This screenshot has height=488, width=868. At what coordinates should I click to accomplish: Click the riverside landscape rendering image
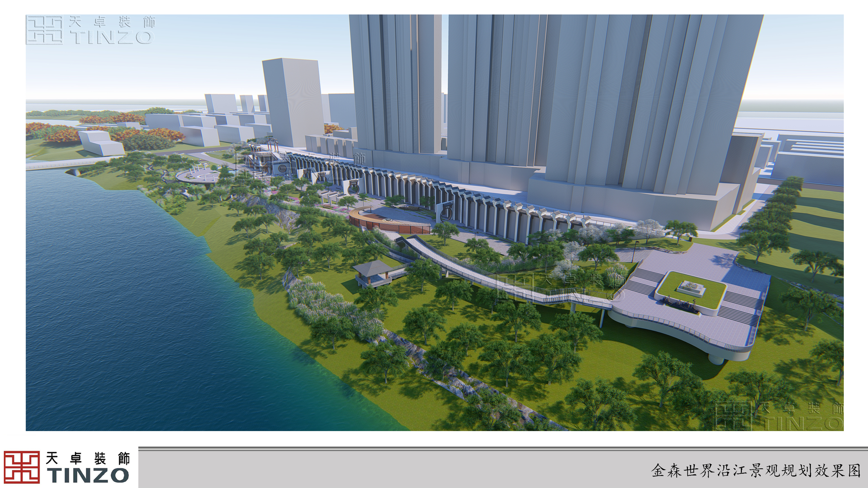tap(435, 223)
